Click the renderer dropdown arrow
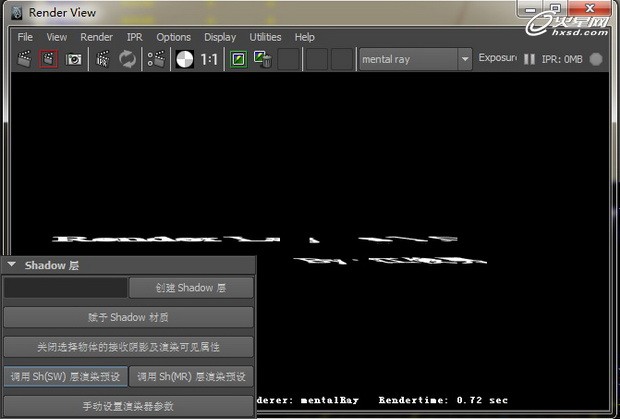The height and width of the screenshot is (419, 620). click(x=465, y=59)
